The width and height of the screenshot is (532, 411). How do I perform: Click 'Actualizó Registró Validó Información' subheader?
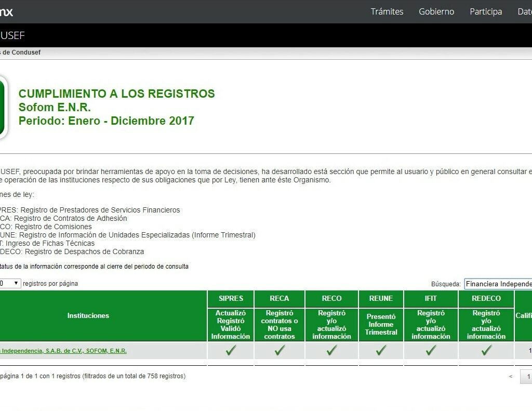(231, 324)
